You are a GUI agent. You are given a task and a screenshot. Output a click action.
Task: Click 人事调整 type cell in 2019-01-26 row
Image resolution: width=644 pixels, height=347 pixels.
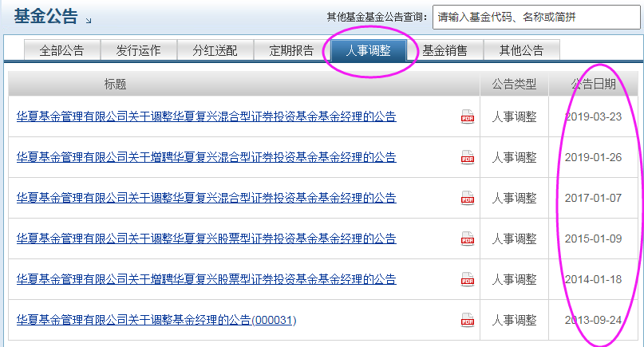[x=514, y=157]
